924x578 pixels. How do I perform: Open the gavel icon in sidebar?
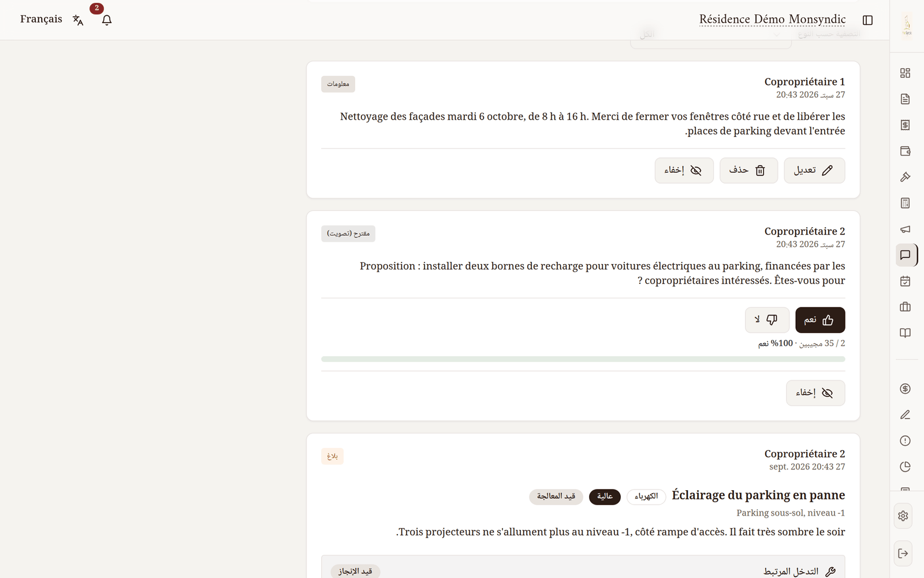pyautogui.click(x=905, y=177)
